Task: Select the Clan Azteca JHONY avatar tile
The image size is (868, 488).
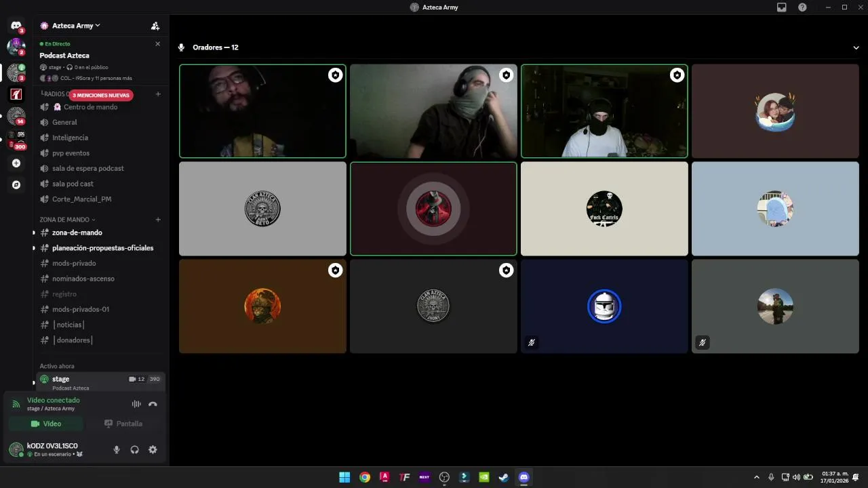Action: point(433,306)
